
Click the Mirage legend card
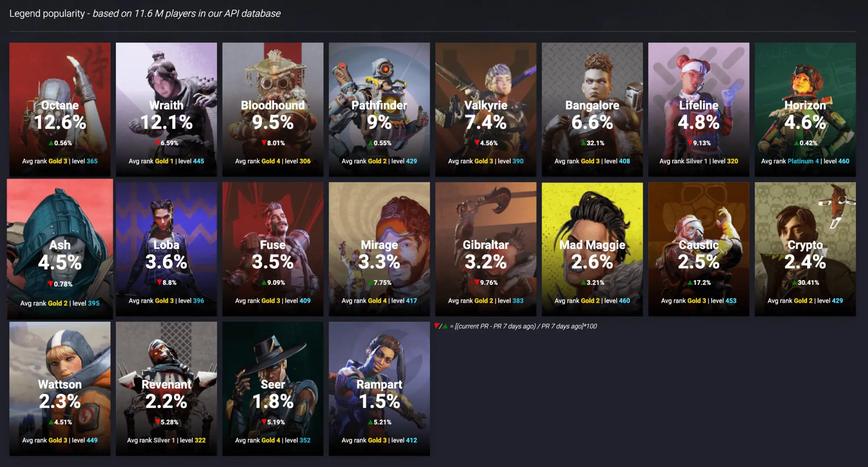(x=379, y=249)
